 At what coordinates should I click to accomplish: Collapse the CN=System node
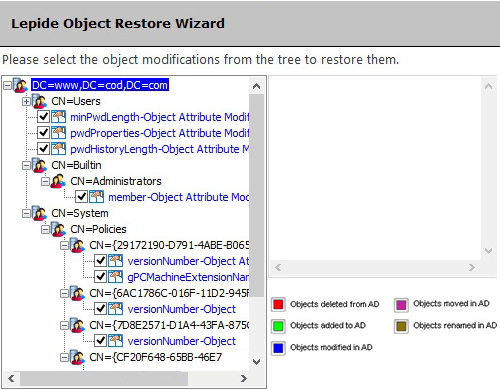point(26,214)
